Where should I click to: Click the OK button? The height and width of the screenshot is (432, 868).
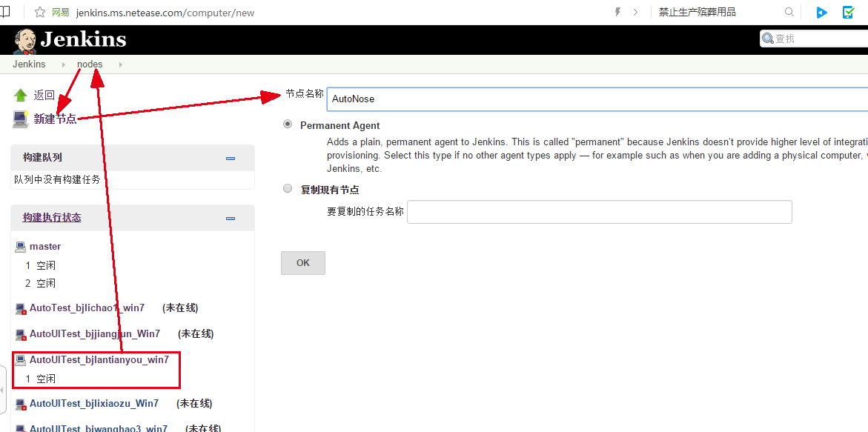point(303,263)
